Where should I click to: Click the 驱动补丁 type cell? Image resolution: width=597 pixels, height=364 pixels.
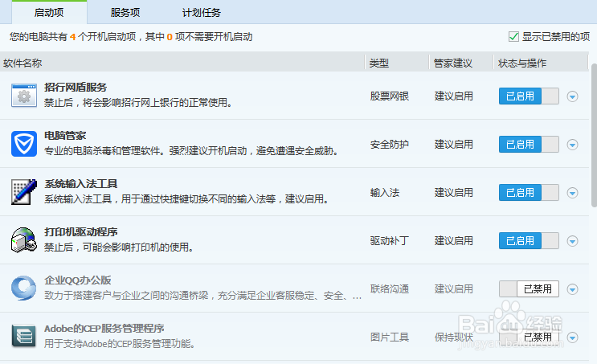(x=390, y=240)
